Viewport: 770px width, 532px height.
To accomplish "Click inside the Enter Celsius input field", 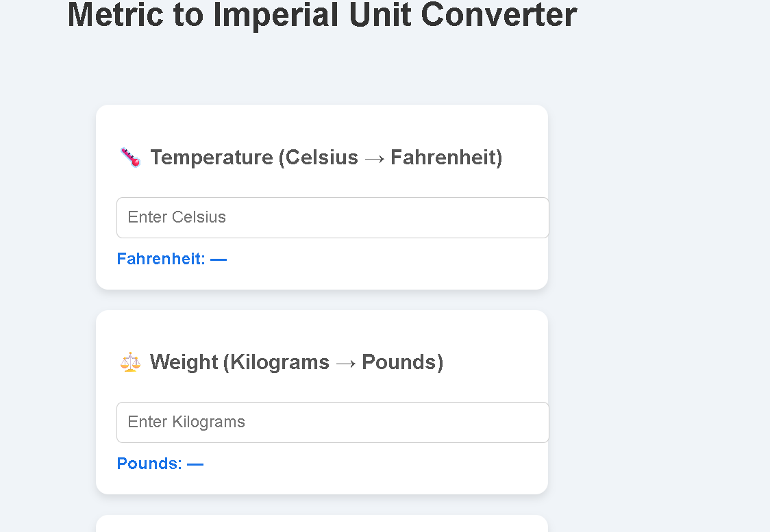I will tap(332, 217).
